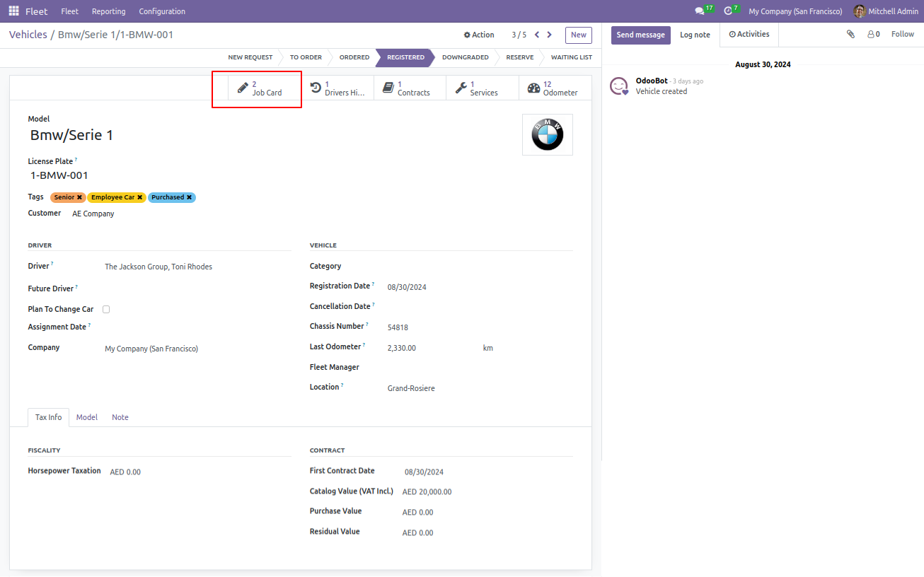Click the Future Driver field
The image size is (924, 577).
[198, 288]
